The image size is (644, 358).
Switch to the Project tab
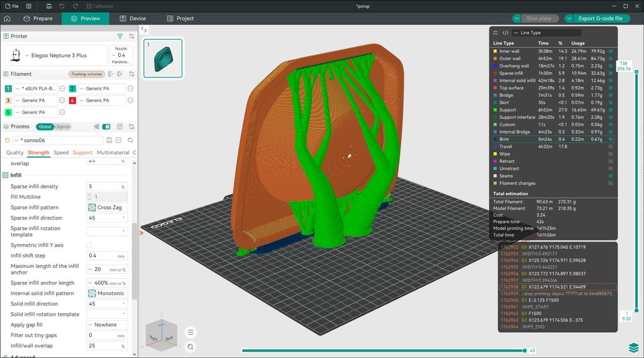pyautogui.click(x=180, y=18)
